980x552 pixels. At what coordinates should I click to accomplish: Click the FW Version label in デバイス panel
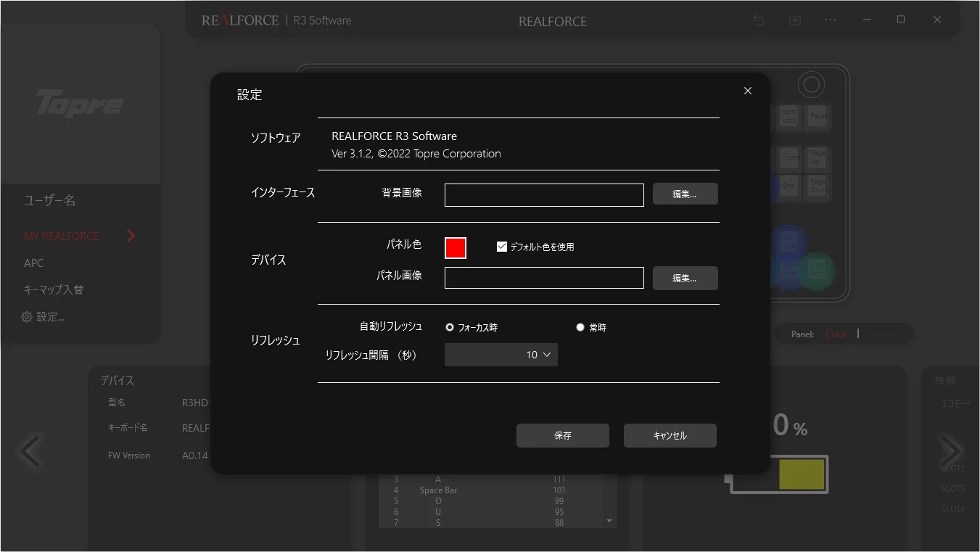[129, 456]
